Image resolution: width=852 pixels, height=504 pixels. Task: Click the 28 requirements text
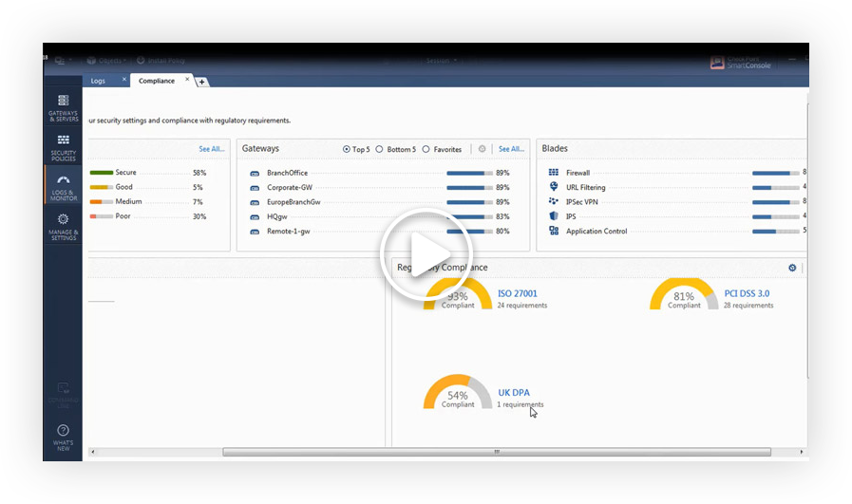[x=748, y=306]
